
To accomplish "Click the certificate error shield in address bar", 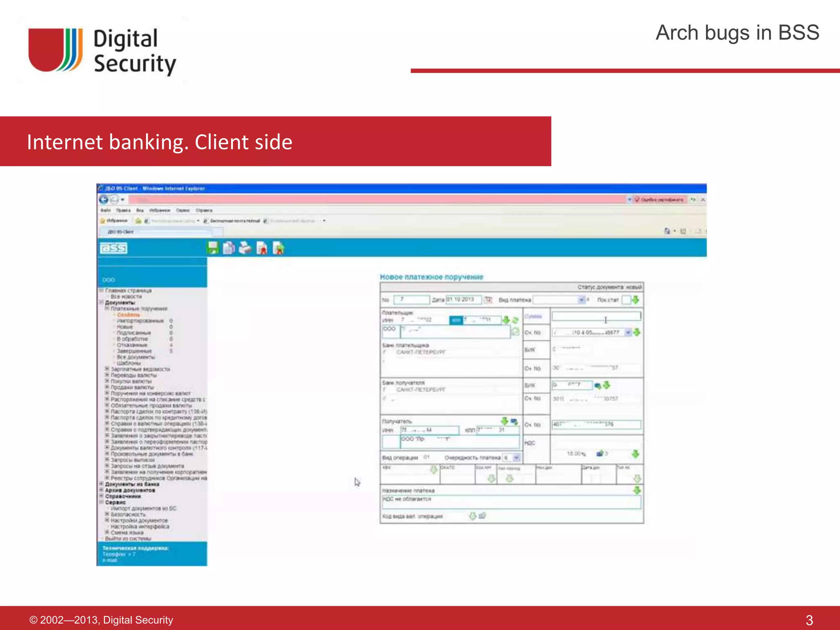I will 637,199.
